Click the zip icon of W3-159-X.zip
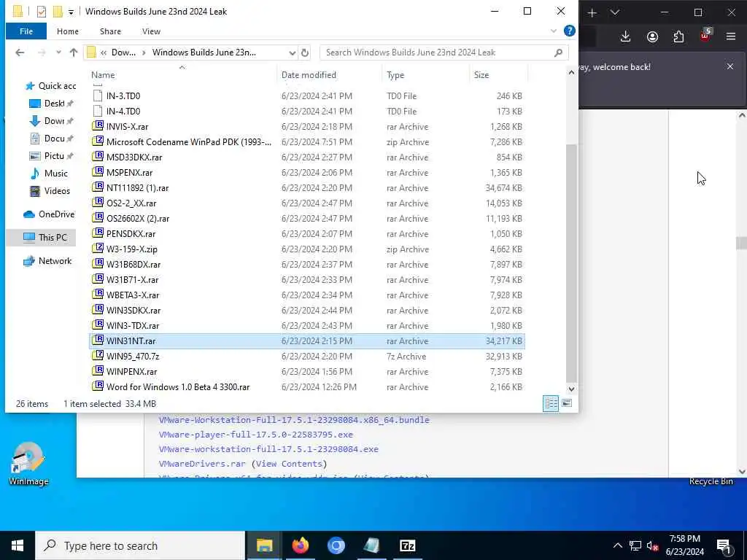 (98, 249)
